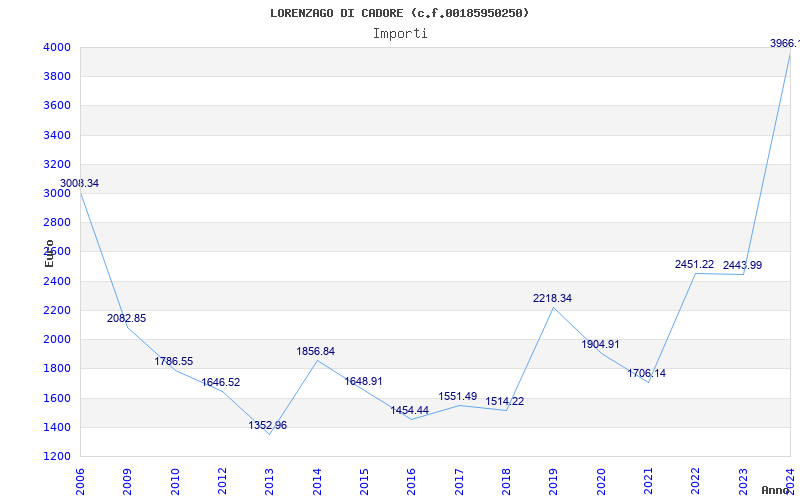Click the 3000 y-axis tick label
The height and width of the screenshot is (500, 800).
pyautogui.click(x=57, y=193)
